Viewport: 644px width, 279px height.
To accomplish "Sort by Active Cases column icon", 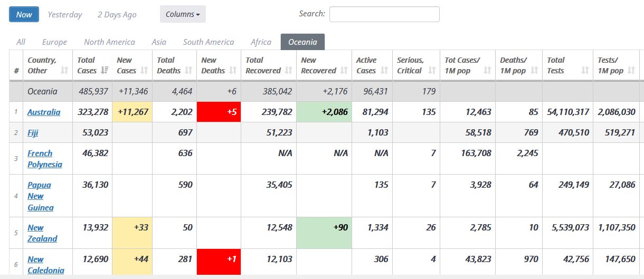I will tap(384, 71).
